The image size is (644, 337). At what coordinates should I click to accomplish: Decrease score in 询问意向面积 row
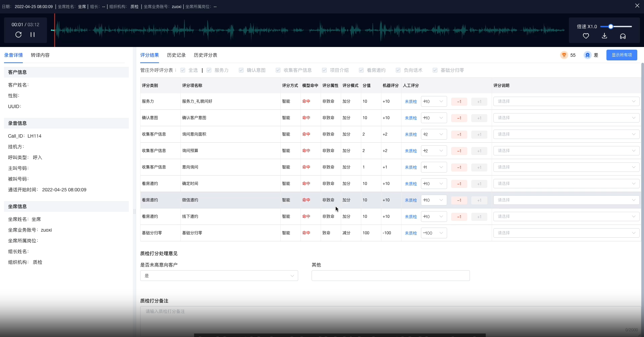(459, 135)
